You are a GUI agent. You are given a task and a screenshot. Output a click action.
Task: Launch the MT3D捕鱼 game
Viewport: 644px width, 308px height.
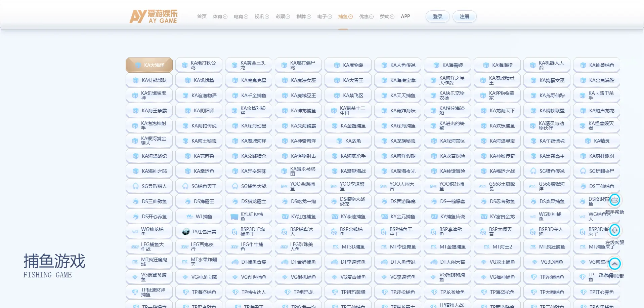pyautogui.click(x=348, y=247)
